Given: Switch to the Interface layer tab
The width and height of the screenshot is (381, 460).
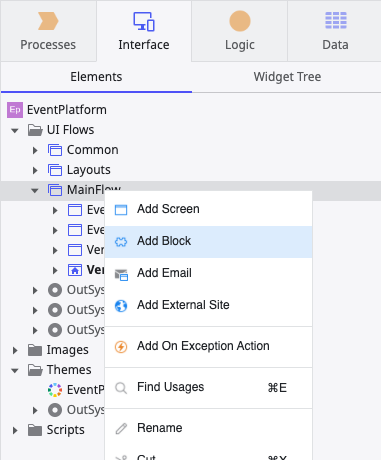Looking at the screenshot, I should [144, 31].
